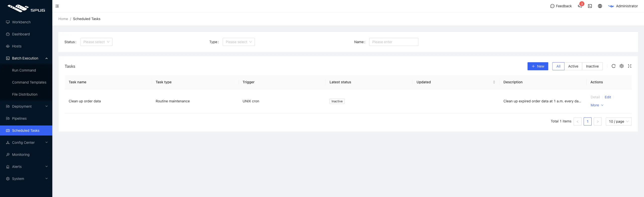Open the notifications icon with the red badge
This screenshot has height=197, width=644.
[x=580, y=6]
